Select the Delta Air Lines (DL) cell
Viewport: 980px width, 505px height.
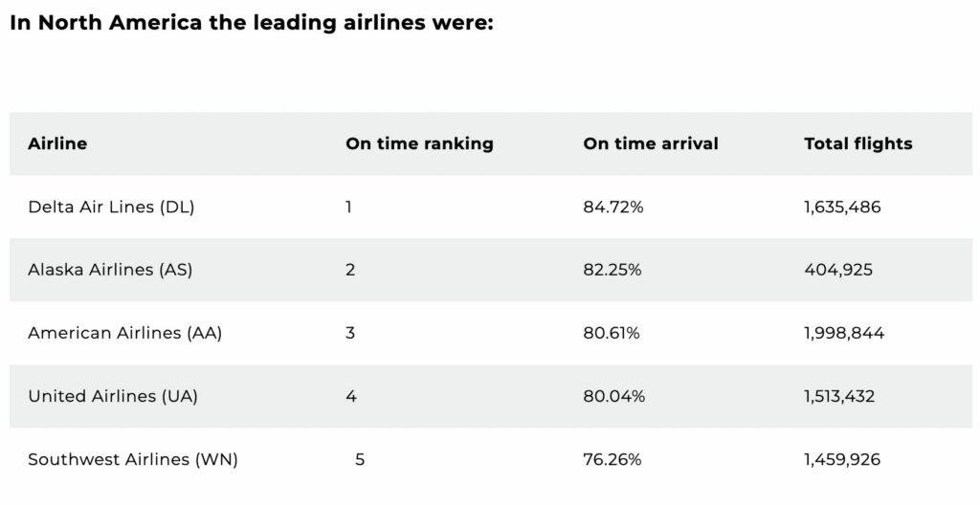tap(111, 207)
